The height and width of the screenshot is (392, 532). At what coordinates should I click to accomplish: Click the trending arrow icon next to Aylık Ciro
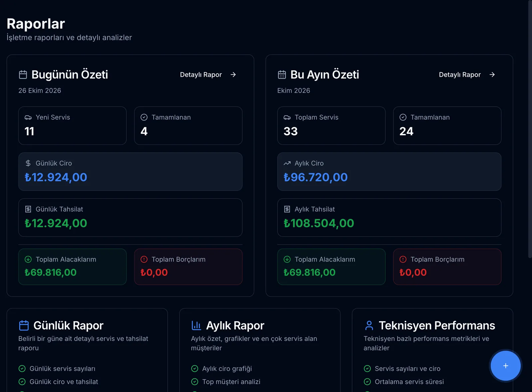pos(287,163)
